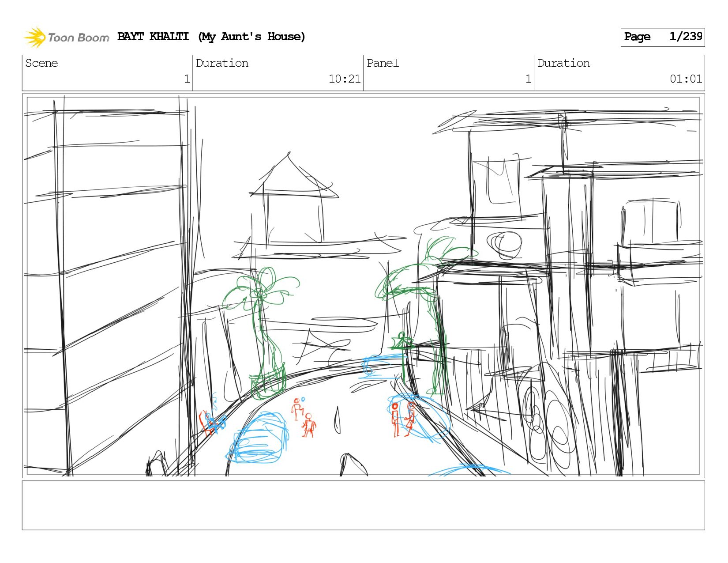Click the Page 1/239 box
The image size is (728, 563).
[x=662, y=37]
